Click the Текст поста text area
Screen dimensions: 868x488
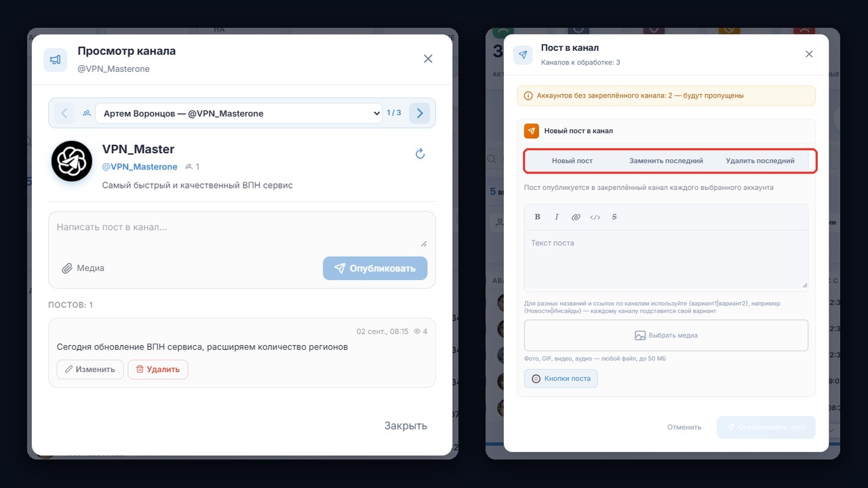666,260
